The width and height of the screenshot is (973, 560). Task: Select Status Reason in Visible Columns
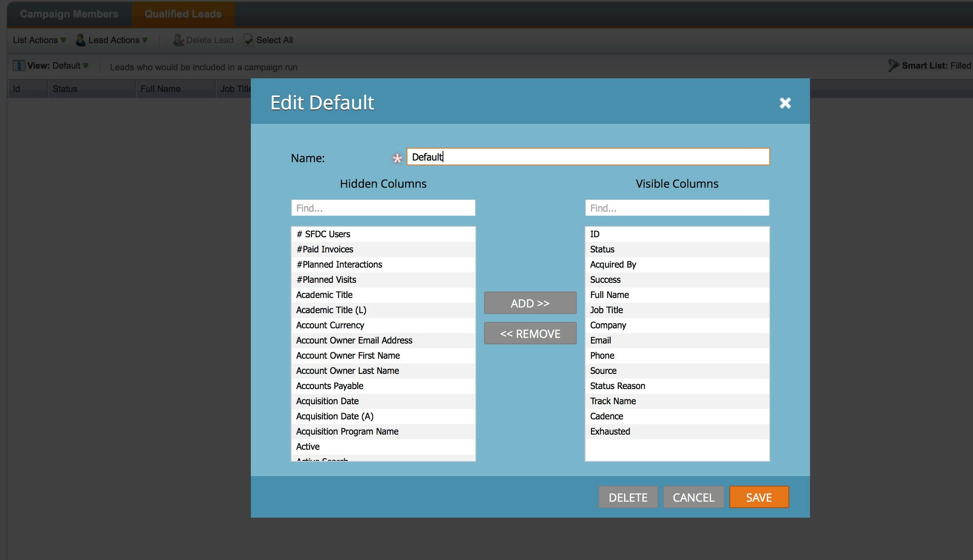(618, 386)
